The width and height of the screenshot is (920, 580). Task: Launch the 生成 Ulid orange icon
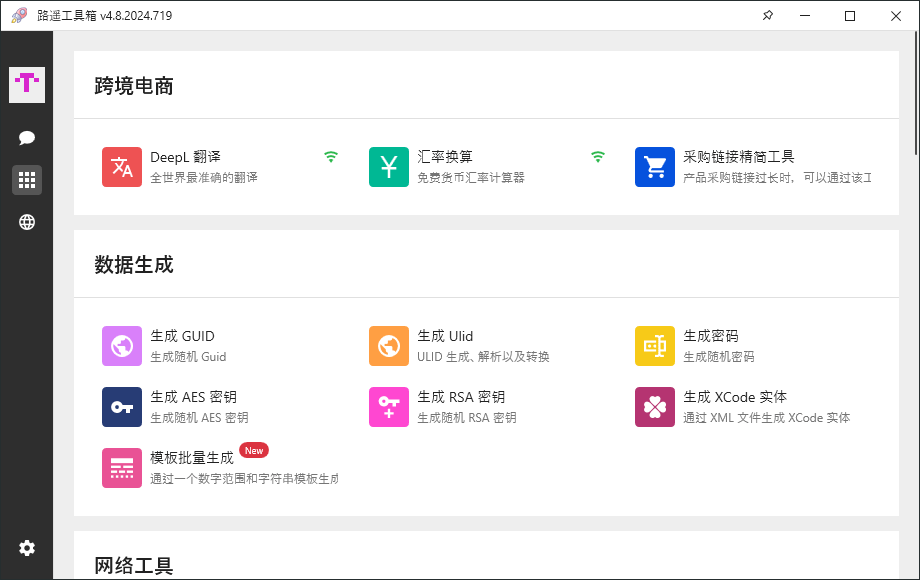point(389,346)
